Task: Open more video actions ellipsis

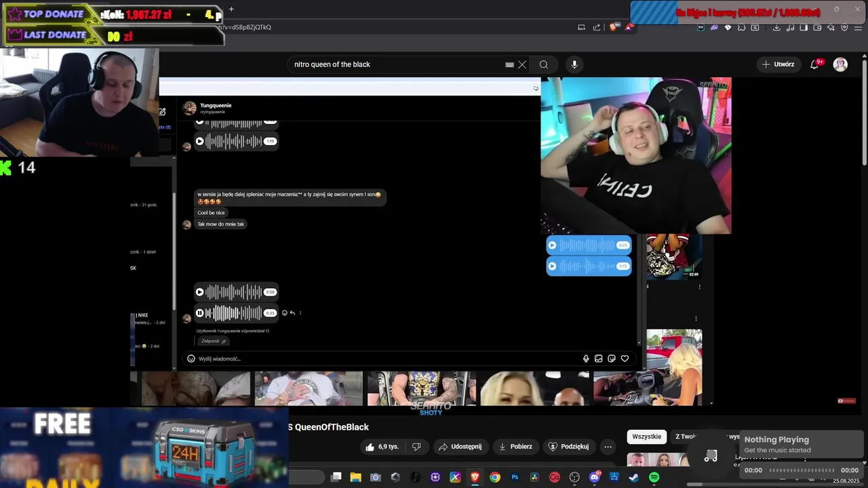Action: tap(608, 447)
